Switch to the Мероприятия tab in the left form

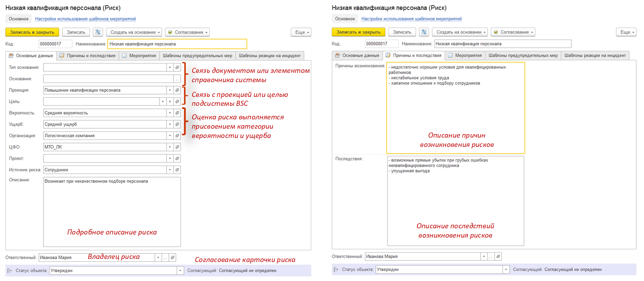tap(139, 56)
